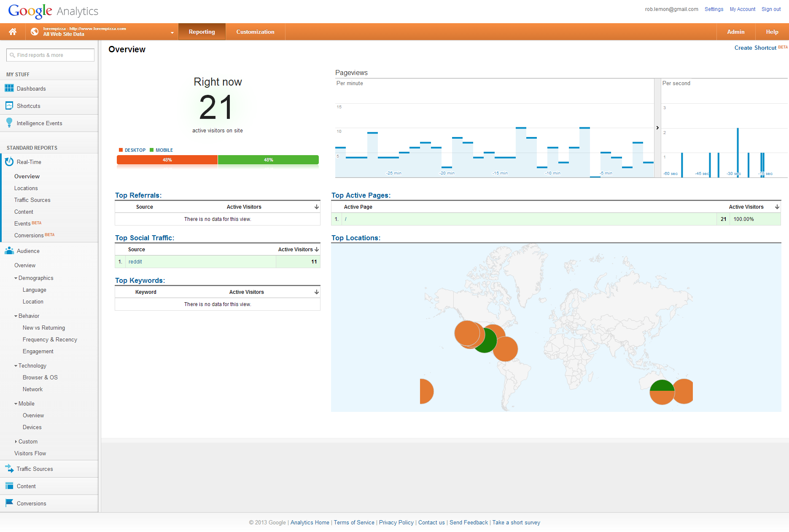Click the Conversions flag icon

point(9,503)
